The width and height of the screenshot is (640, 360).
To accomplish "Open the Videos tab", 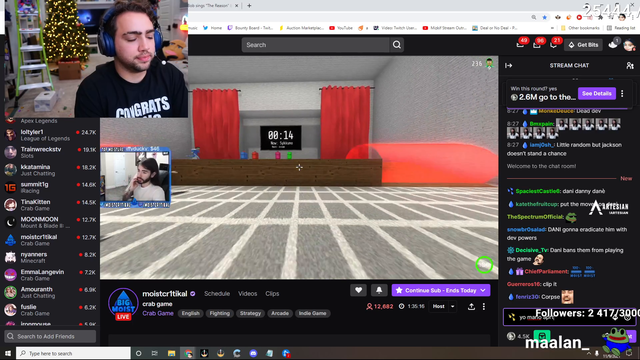I will pos(247,293).
